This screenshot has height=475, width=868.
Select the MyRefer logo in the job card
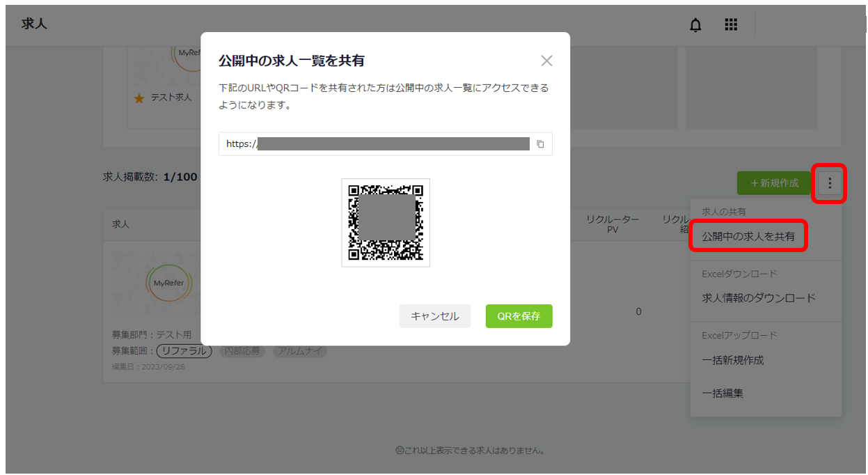(168, 284)
